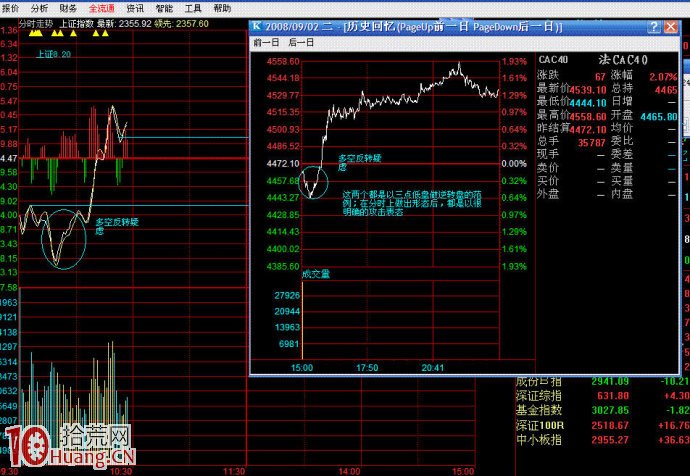Click the 2955.27 value for 中小板指

point(610,440)
